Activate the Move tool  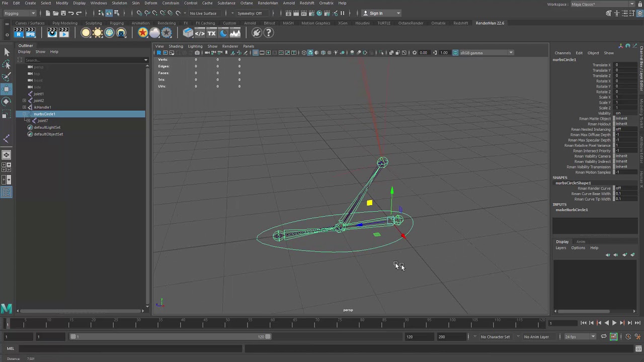pos(7,89)
